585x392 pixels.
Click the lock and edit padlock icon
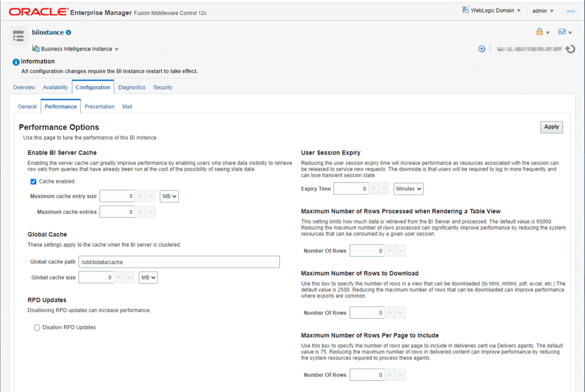click(540, 32)
